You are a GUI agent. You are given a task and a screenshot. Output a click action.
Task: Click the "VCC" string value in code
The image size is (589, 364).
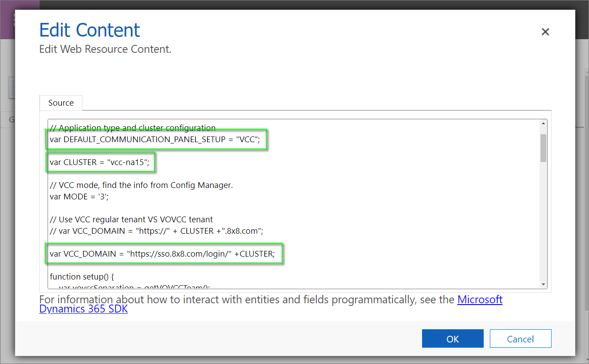pos(246,140)
